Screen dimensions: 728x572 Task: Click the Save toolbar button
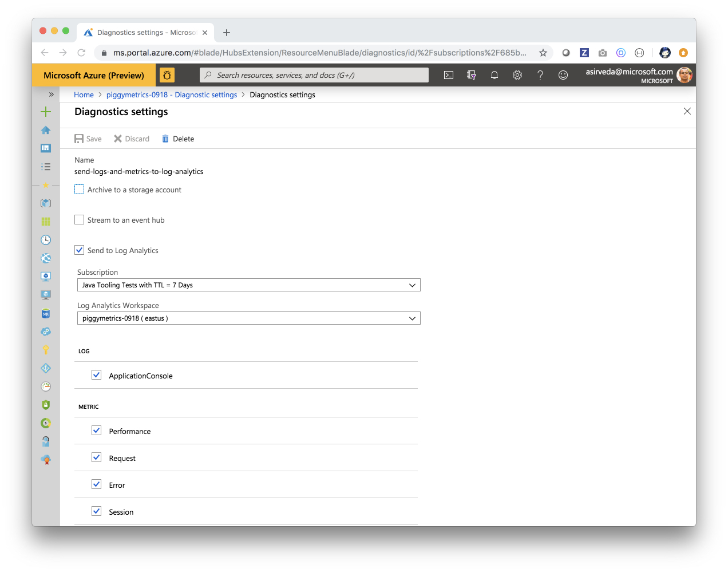(88, 139)
